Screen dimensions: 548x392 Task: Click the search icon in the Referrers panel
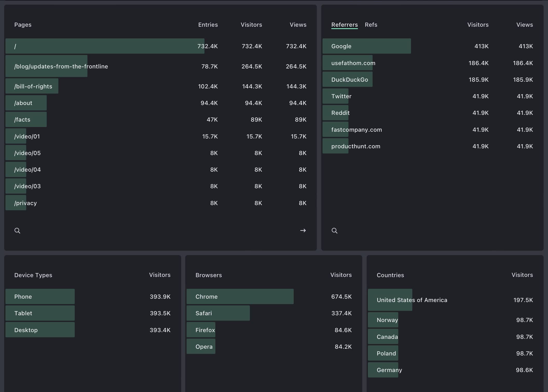point(335,230)
